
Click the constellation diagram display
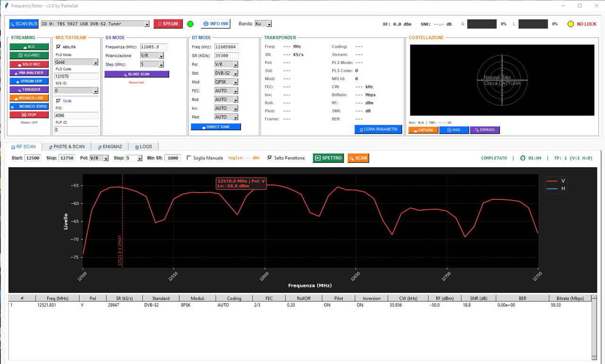point(502,80)
